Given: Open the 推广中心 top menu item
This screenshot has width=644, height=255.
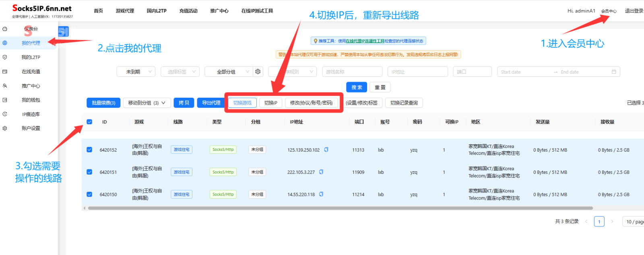Looking at the screenshot, I should 219,11.
